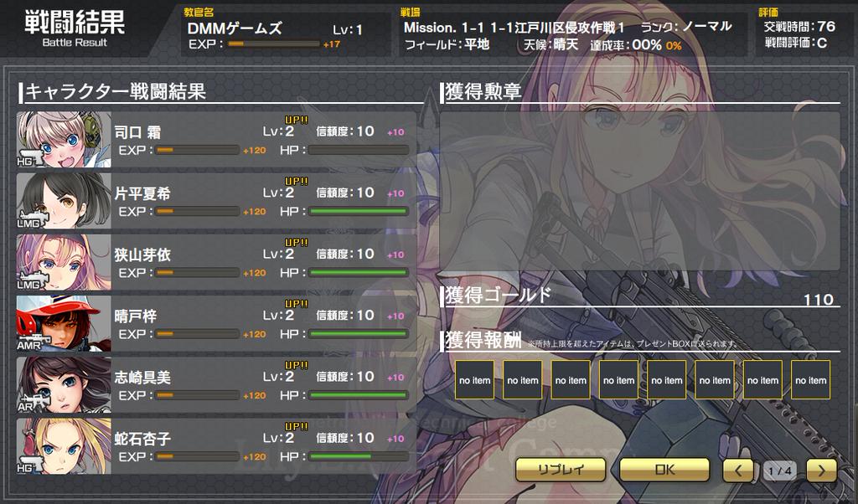The width and height of the screenshot is (858, 504).
Task: Select 司口 霜 HG character portrait
Action: point(64,139)
